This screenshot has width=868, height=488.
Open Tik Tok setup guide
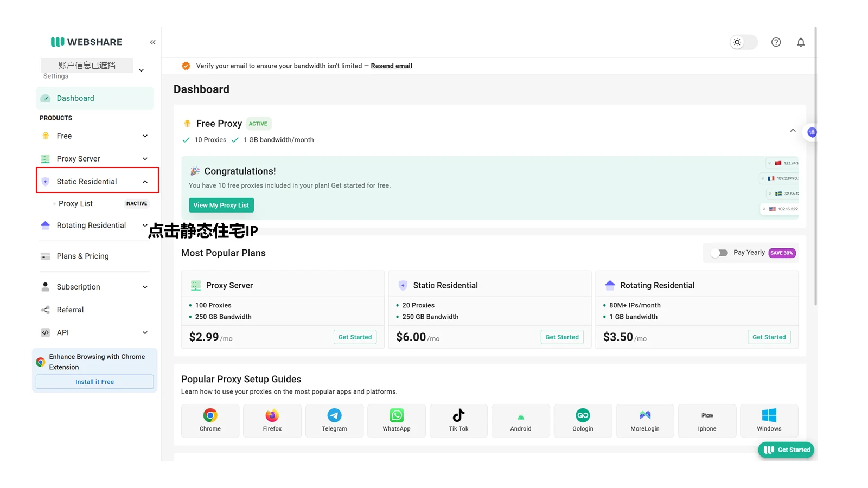(458, 421)
